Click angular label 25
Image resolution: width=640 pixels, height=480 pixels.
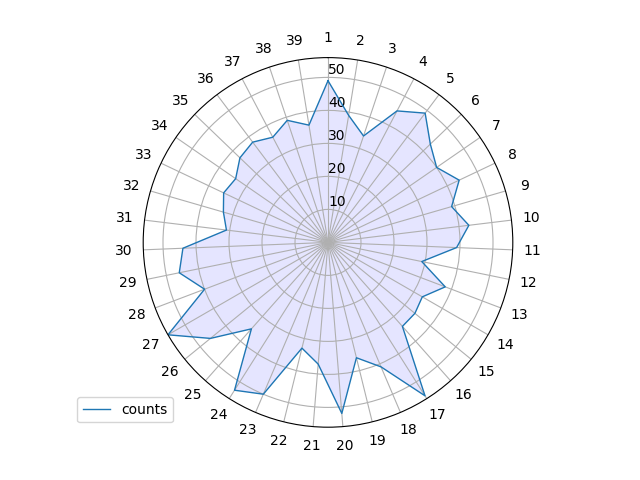pos(193,394)
